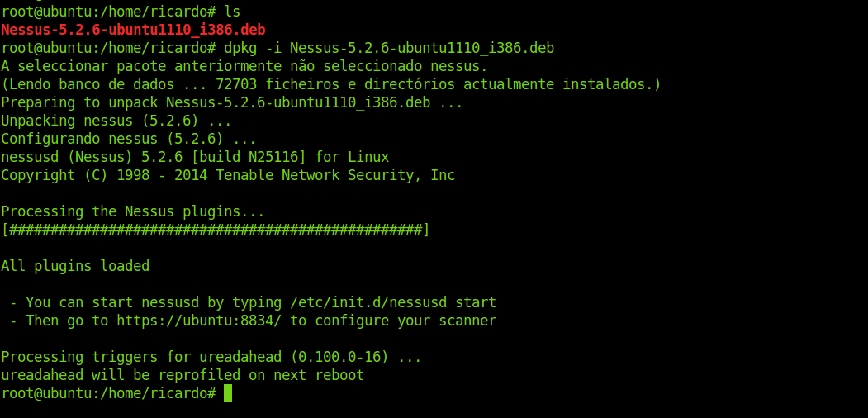
Task: Select the 'ureadahead will be reprofiled' message
Action: (183, 375)
